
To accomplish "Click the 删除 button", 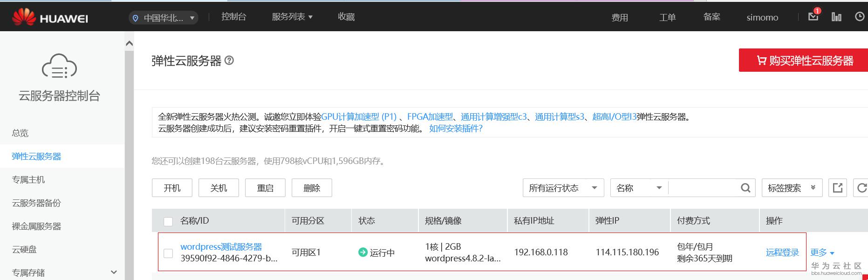I will click(312, 188).
